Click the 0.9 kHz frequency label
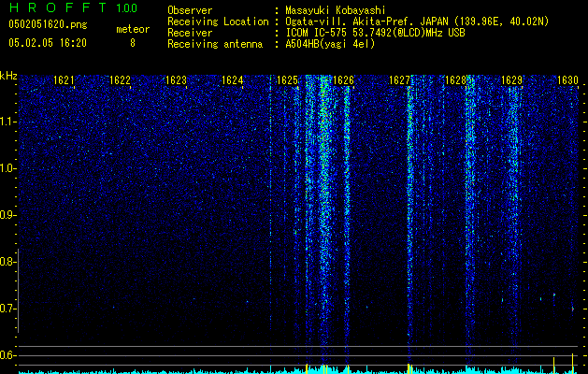The height and width of the screenshot is (374, 588). coord(7,215)
